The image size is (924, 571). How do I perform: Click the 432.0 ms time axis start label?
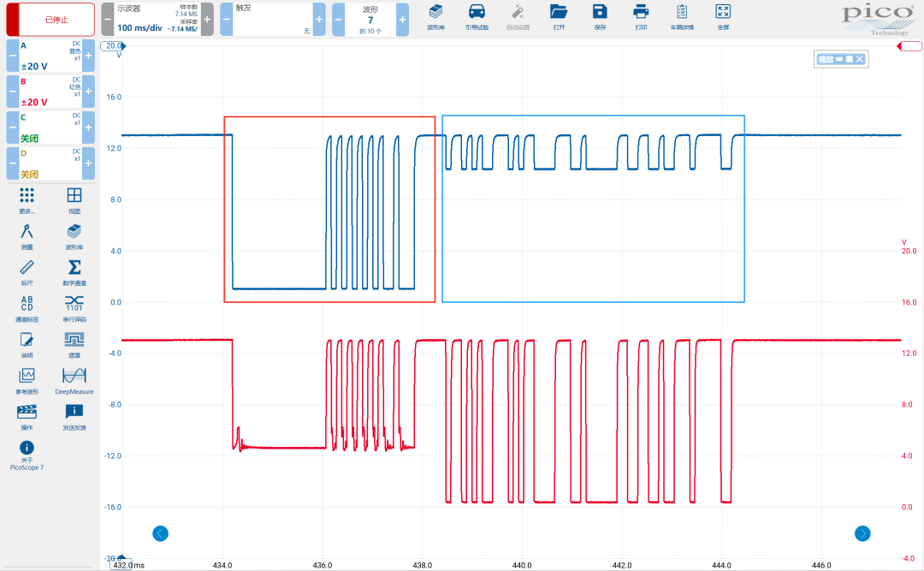[128, 565]
